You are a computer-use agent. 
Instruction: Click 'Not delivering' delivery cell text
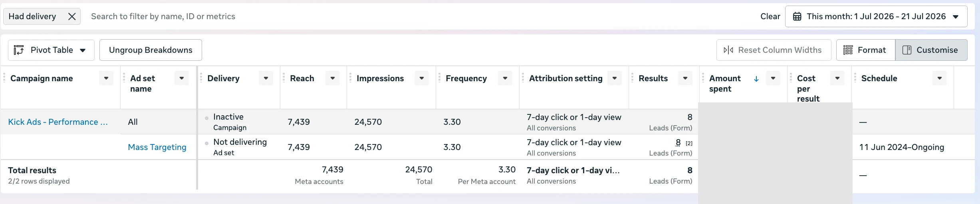point(240,142)
